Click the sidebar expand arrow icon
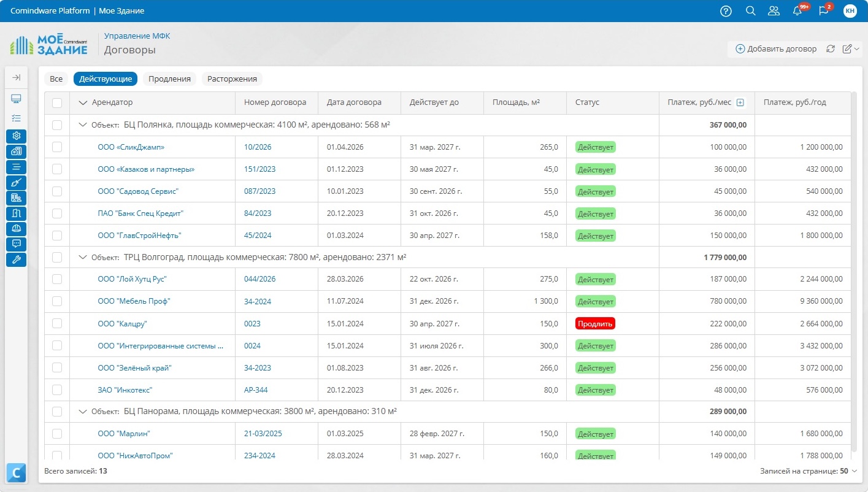The height and width of the screenshot is (492, 868). (17, 77)
